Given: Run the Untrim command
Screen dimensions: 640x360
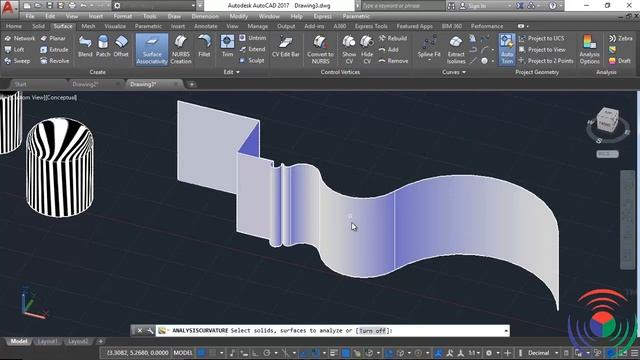Looking at the screenshot, I should coord(252,38).
